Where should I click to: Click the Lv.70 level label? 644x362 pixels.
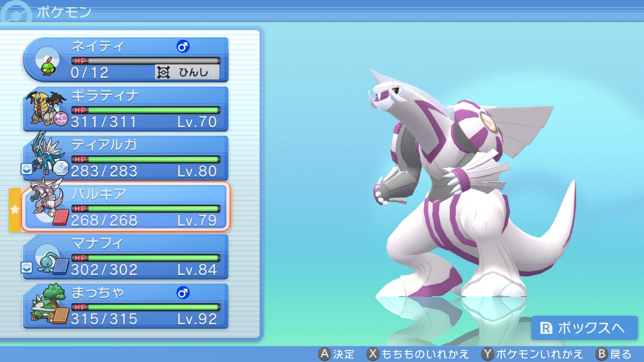(x=197, y=122)
